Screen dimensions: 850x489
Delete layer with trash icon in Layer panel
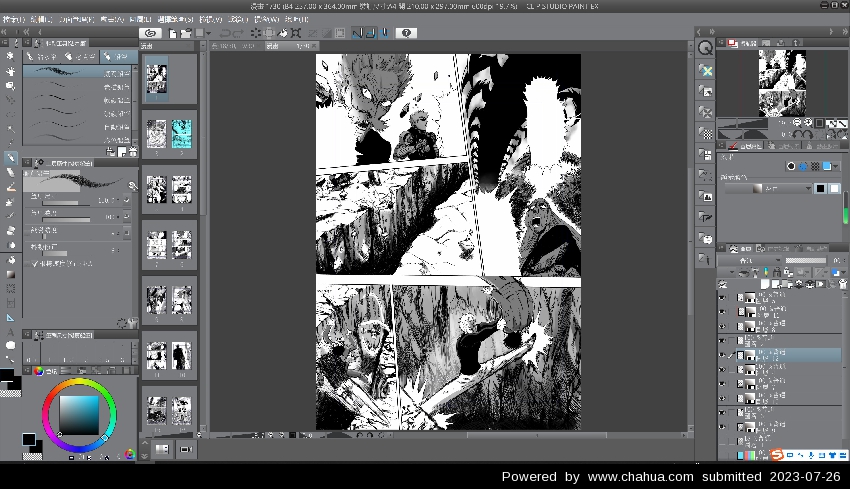pyautogui.click(x=843, y=284)
